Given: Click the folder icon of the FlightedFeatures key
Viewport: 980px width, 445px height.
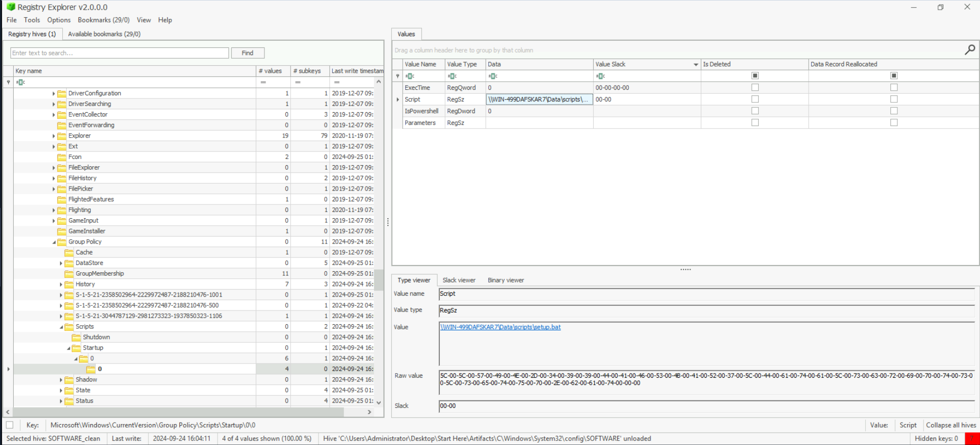Looking at the screenshot, I should [x=62, y=199].
